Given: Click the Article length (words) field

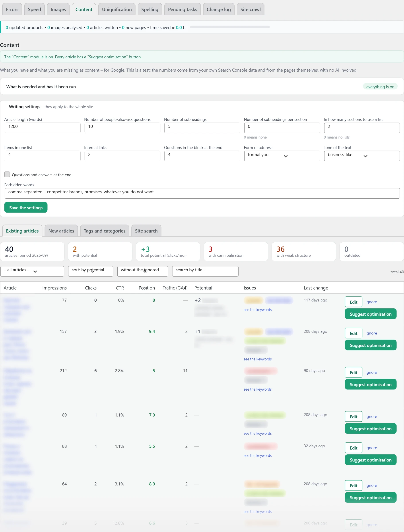Looking at the screenshot, I should [42, 128].
